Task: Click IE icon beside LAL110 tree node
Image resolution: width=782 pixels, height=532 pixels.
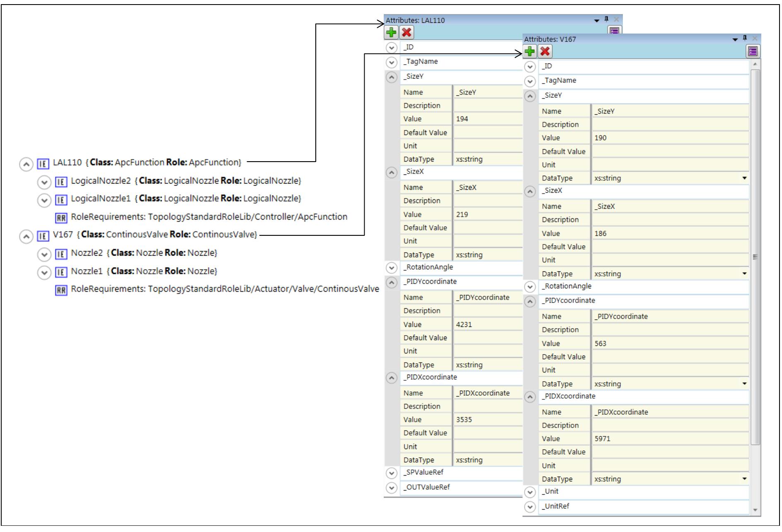Action: pos(43,164)
